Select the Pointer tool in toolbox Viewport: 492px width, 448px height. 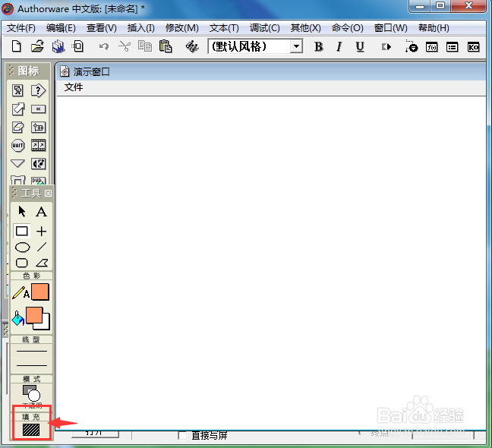[x=22, y=211]
